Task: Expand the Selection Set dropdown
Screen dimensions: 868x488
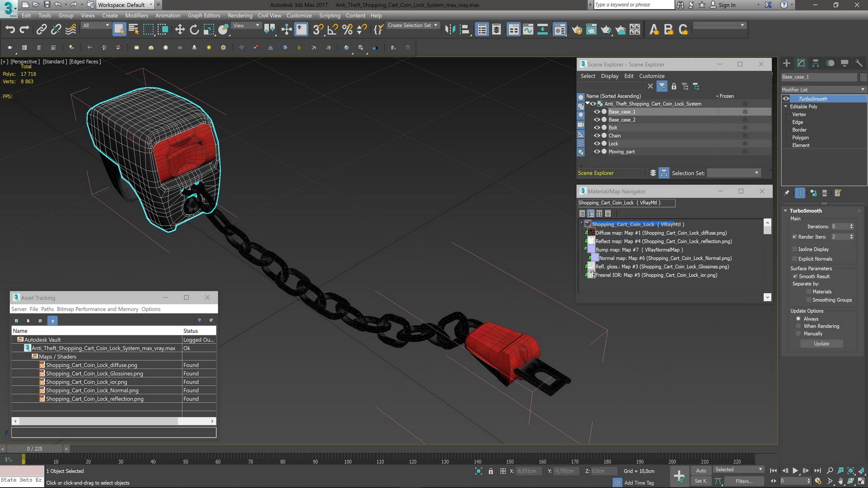Action: [756, 173]
